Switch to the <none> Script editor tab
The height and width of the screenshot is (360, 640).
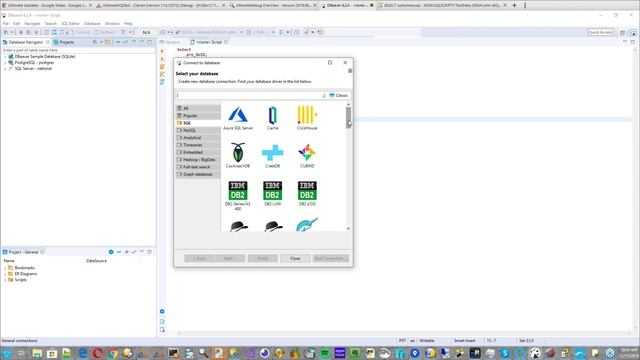click(209, 42)
